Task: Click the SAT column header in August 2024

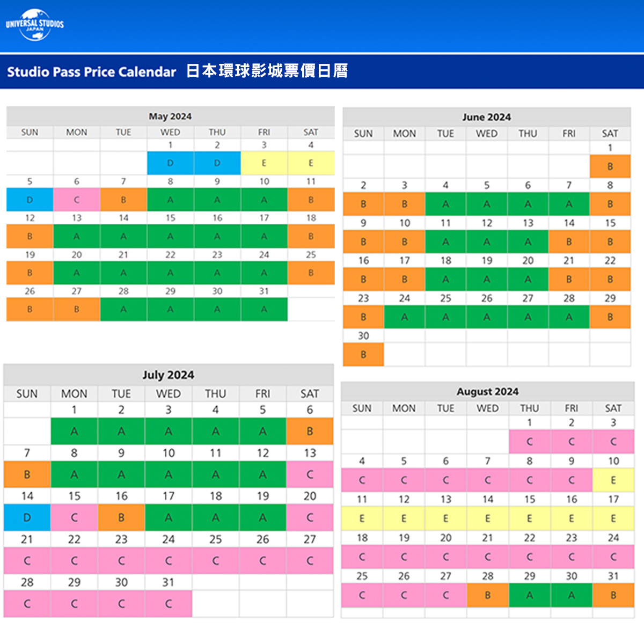Action: coord(613,408)
